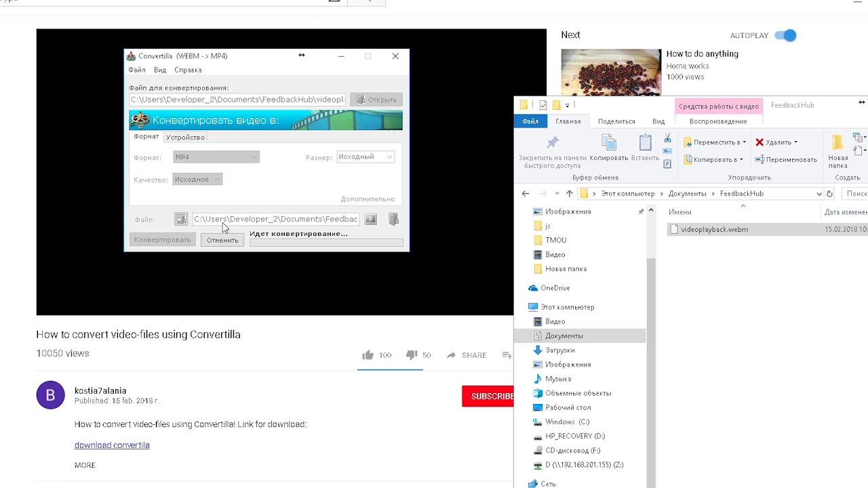
Task: Click the Загрузки download arrow icon
Action: click(538, 350)
